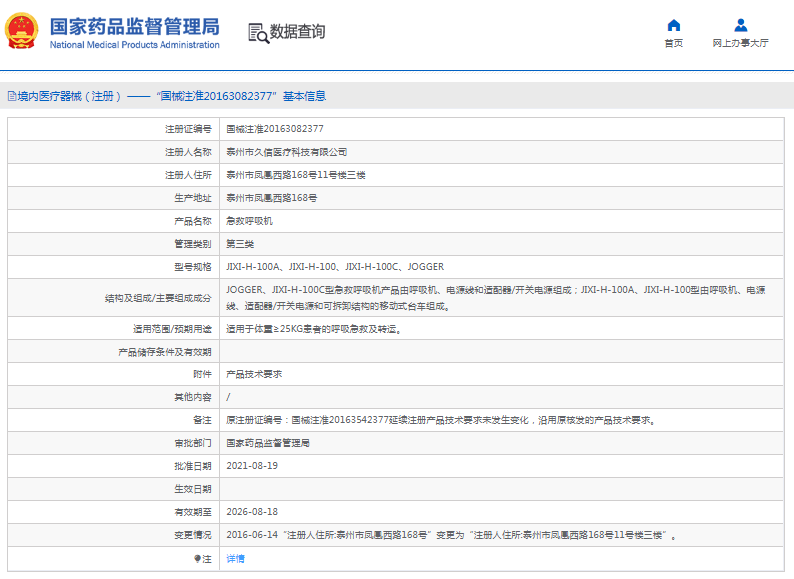
Task: Click the bullet icon beside 注 label
Action: [196, 558]
